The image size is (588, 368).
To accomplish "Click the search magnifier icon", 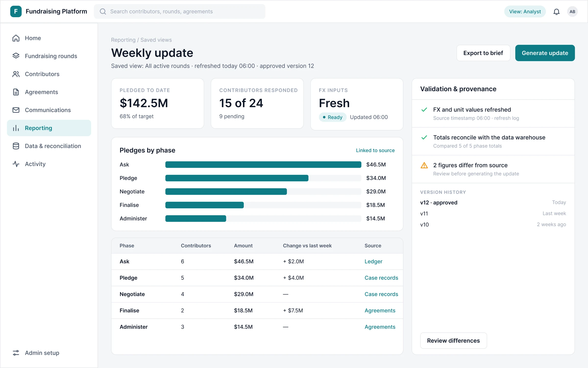I will 103,12.
